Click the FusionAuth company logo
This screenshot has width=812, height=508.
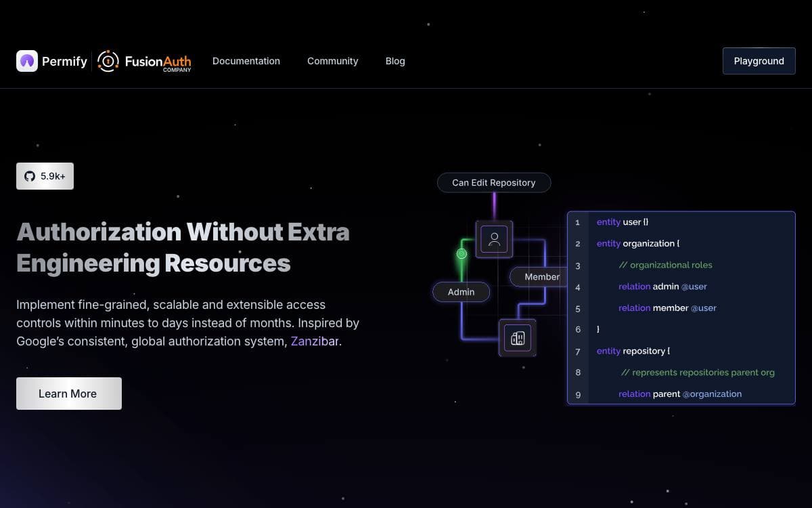[x=145, y=62]
